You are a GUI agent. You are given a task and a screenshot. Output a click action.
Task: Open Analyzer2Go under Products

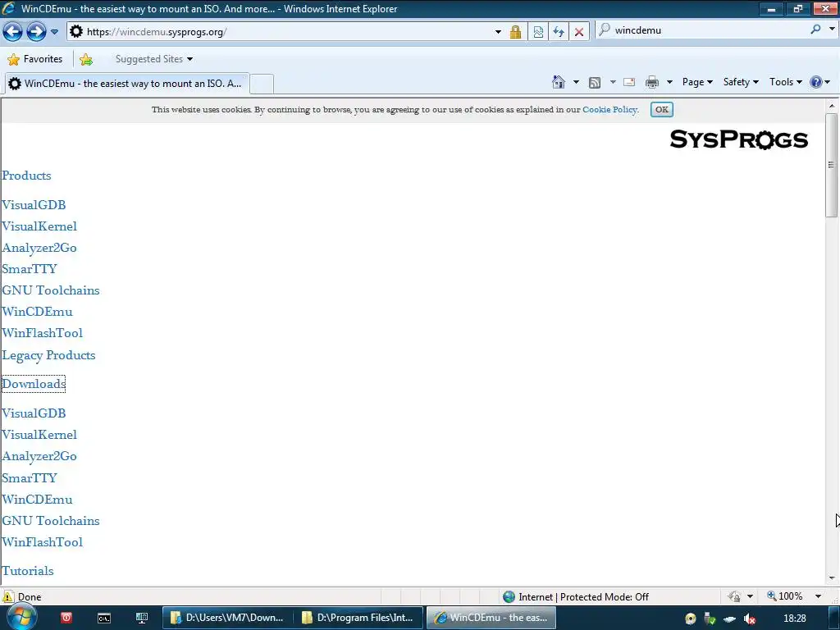[39, 248]
